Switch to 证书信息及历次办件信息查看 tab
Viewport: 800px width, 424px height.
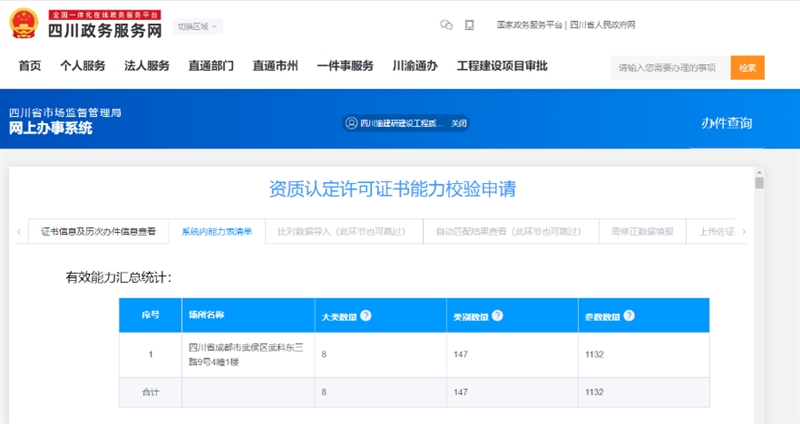98,232
